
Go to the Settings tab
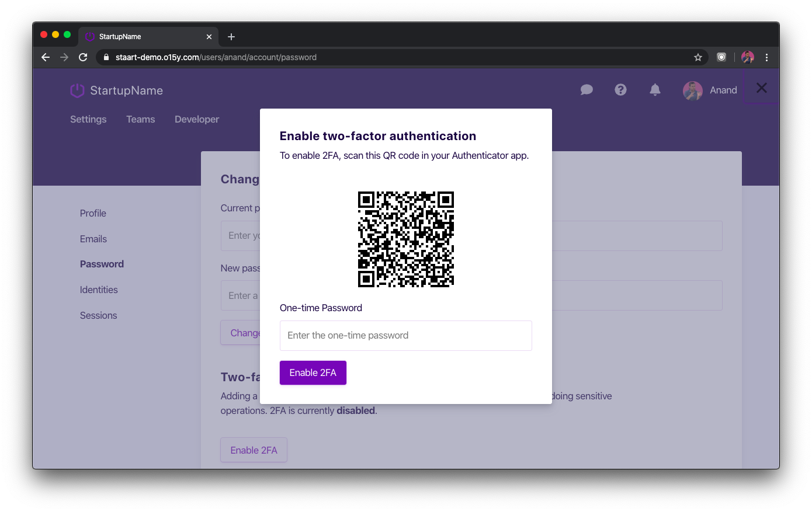(88, 119)
